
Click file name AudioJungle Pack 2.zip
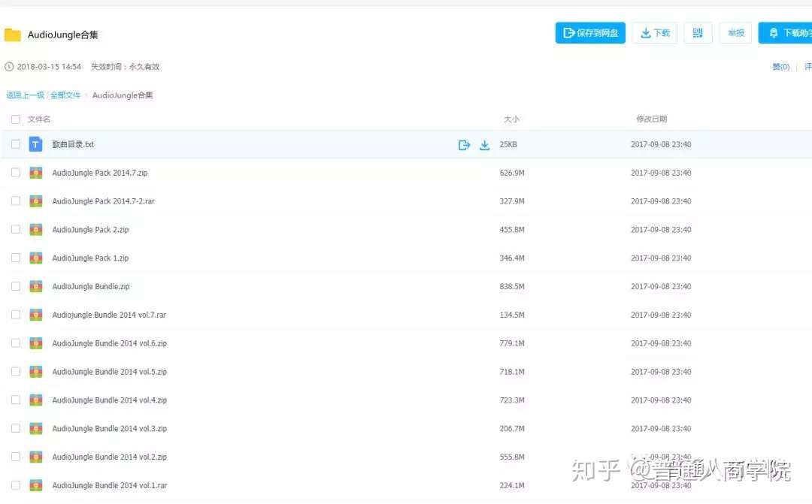click(91, 230)
